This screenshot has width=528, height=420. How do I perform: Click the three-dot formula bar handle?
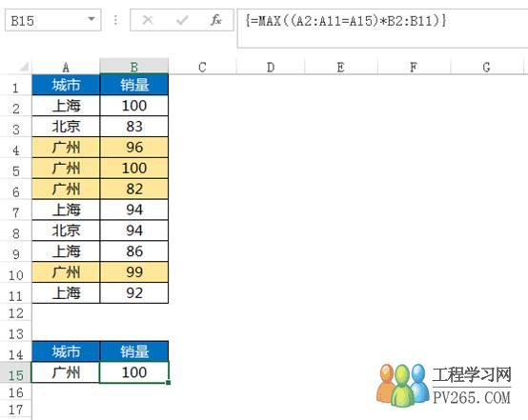point(115,20)
